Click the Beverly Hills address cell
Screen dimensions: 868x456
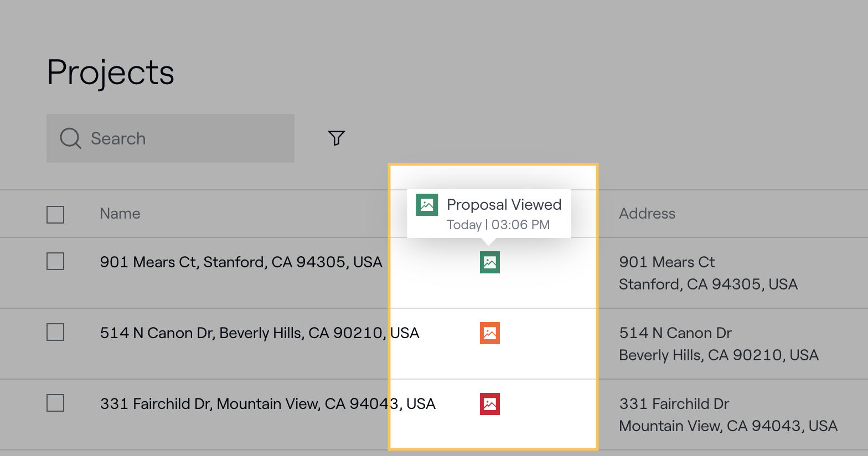pos(718,344)
